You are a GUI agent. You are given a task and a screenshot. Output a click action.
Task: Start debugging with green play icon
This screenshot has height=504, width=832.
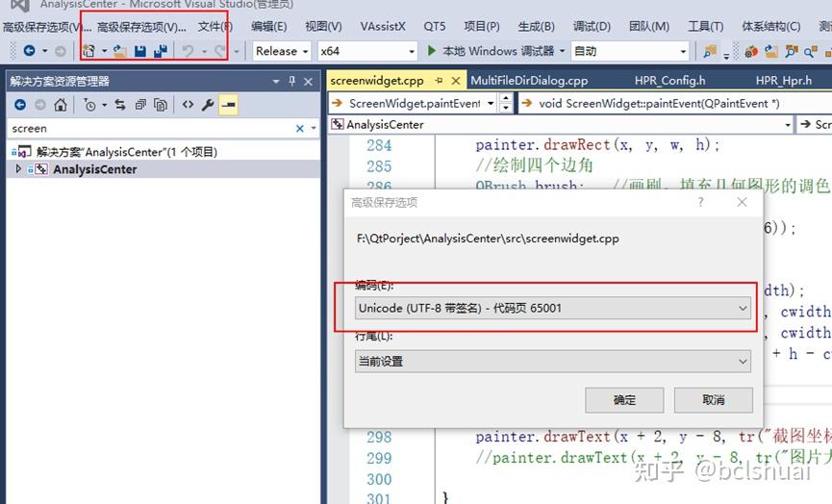tap(431, 51)
